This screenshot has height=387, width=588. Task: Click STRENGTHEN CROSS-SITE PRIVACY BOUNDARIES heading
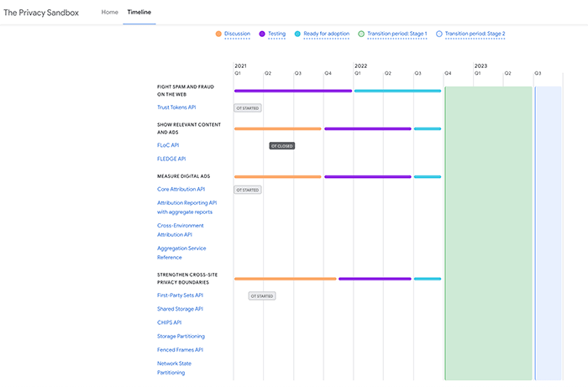tap(187, 279)
